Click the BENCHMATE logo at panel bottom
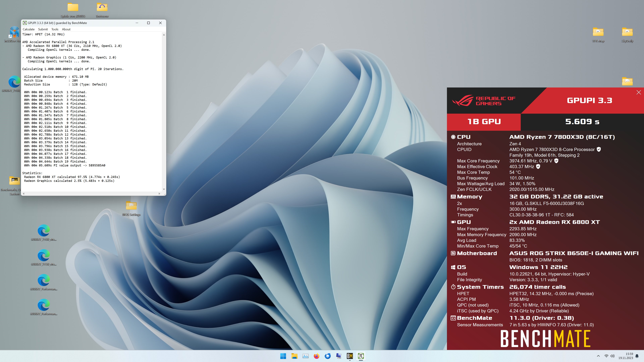Viewport: 644px width, 362px height. point(545,339)
